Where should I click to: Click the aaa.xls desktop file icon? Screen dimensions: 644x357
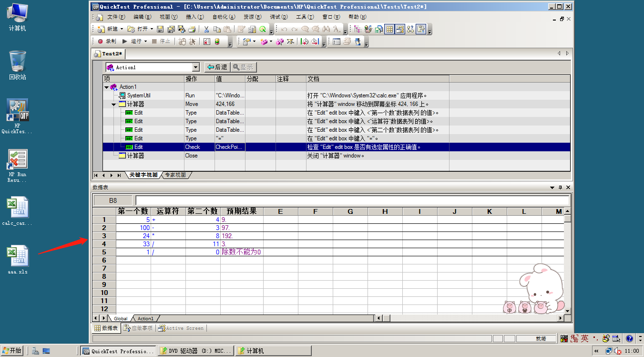point(18,260)
